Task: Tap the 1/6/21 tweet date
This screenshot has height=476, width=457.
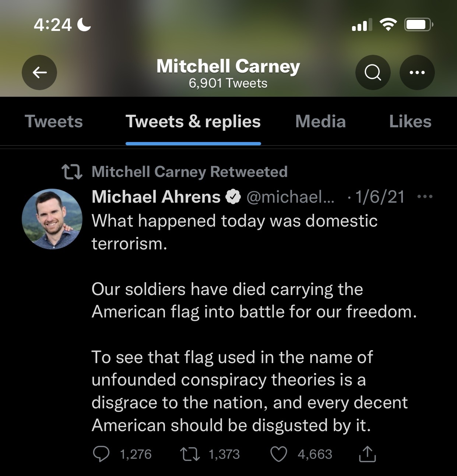Action: tap(379, 197)
